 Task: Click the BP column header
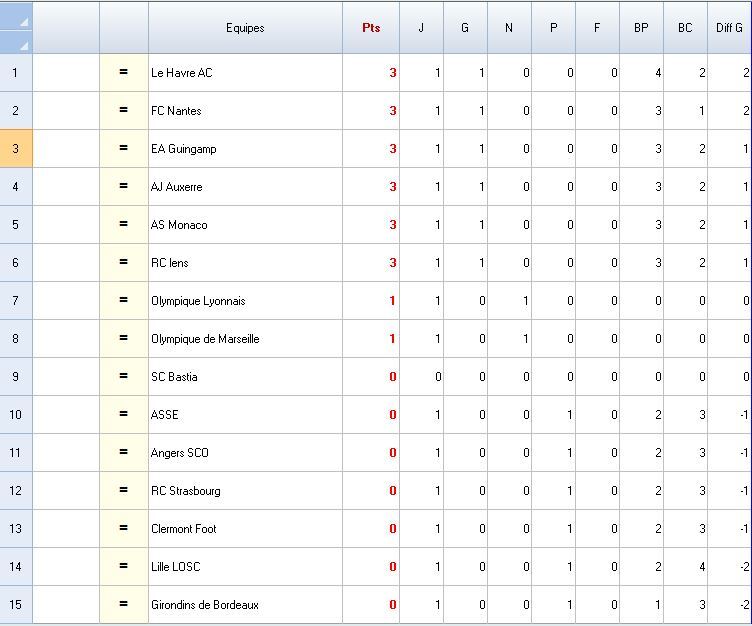click(x=641, y=28)
